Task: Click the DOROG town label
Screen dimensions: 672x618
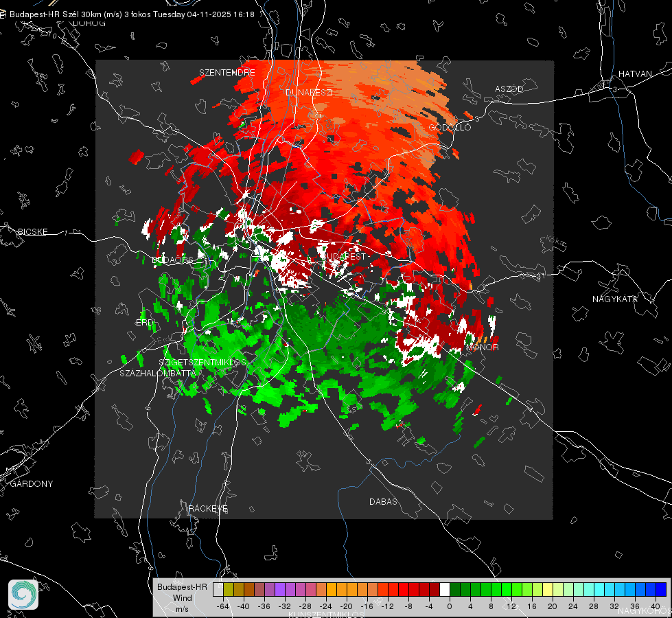Action: click(x=89, y=23)
